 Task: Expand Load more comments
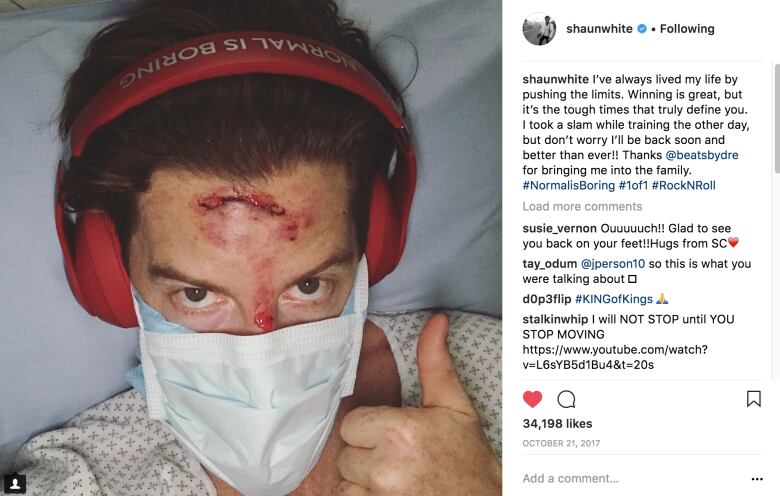pos(582,206)
